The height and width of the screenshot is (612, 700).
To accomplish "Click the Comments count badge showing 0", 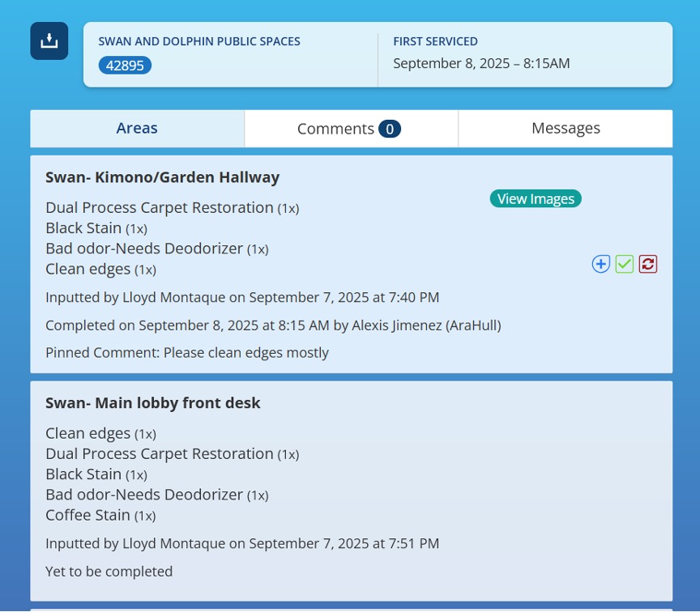I will coord(389,129).
